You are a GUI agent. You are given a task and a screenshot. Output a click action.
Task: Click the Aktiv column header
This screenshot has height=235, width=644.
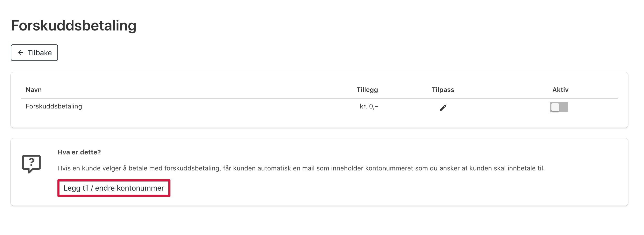(x=560, y=90)
